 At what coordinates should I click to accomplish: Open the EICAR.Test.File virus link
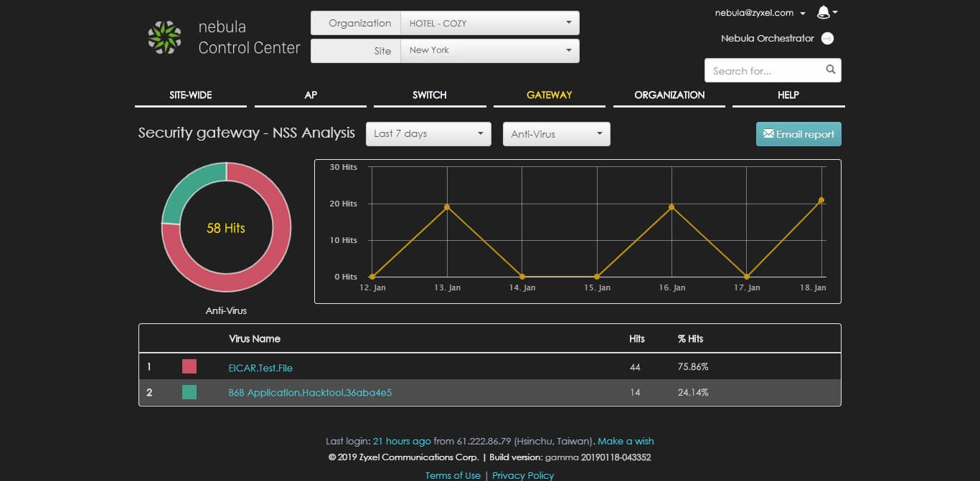260,368
